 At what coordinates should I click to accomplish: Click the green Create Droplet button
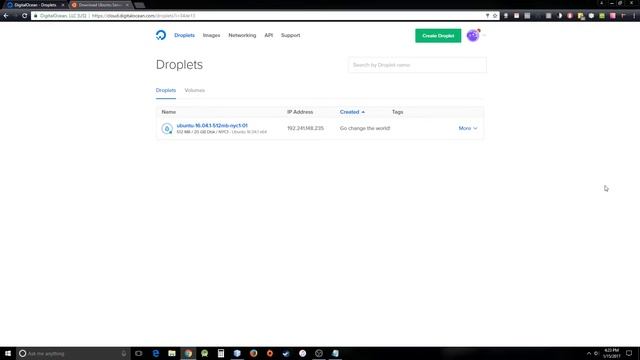coord(438,36)
